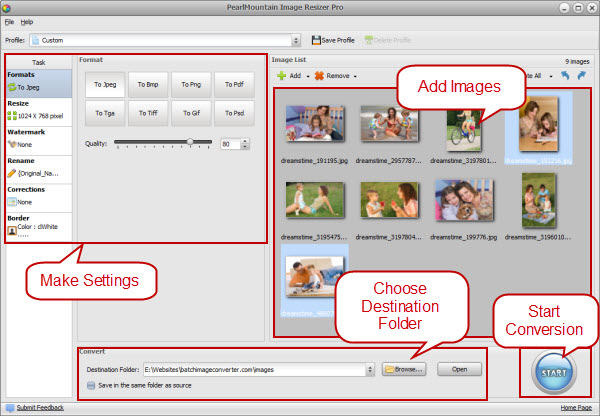The height and width of the screenshot is (416, 600).
Task: Click the Quality value spinner arrows
Action: (245, 144)
